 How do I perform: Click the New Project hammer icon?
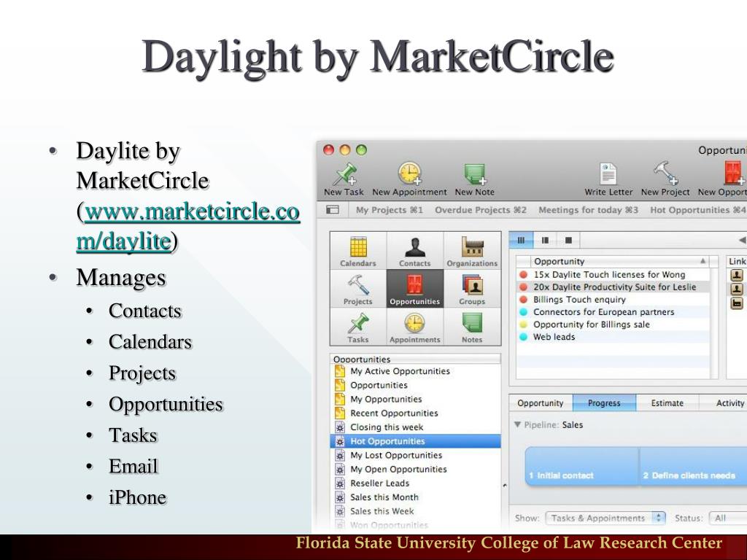click(665, 174)
